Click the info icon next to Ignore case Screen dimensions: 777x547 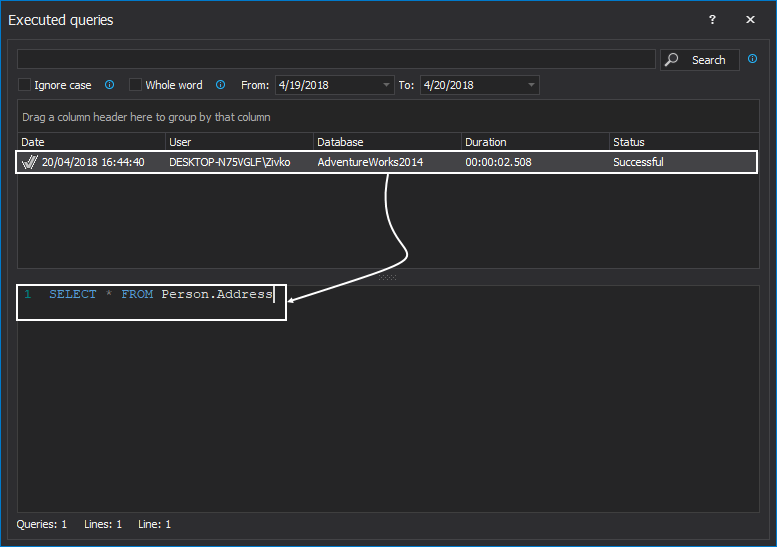[110, 85]
